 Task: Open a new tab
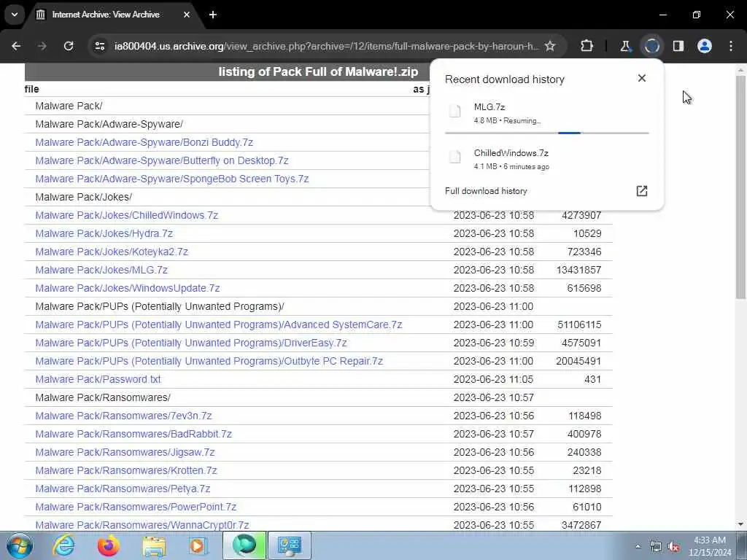pyautogui.click(x=213, y=15)
